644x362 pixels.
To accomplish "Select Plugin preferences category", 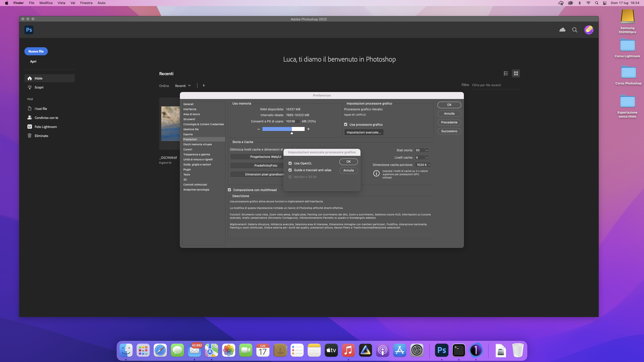I will (x=204, y=169).
